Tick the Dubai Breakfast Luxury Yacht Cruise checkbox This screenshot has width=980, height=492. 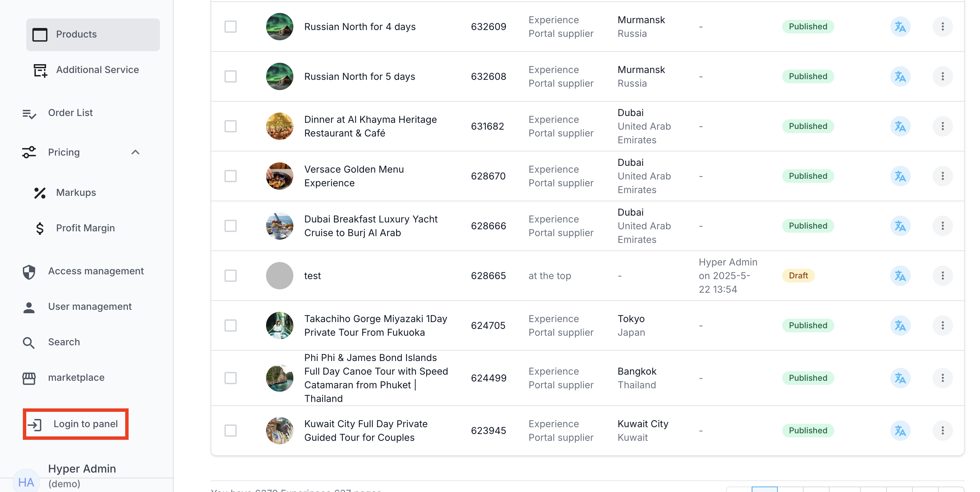231,226
